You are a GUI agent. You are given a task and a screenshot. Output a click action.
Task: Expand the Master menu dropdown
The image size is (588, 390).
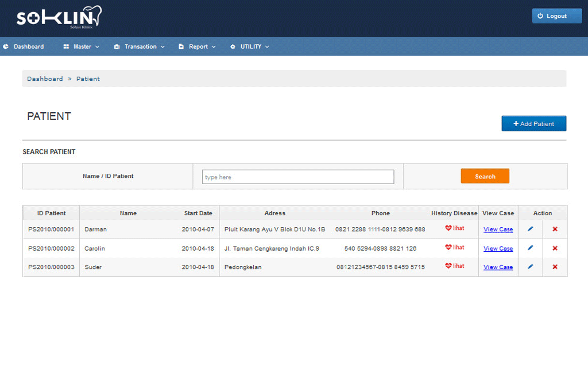coord(82,47)
